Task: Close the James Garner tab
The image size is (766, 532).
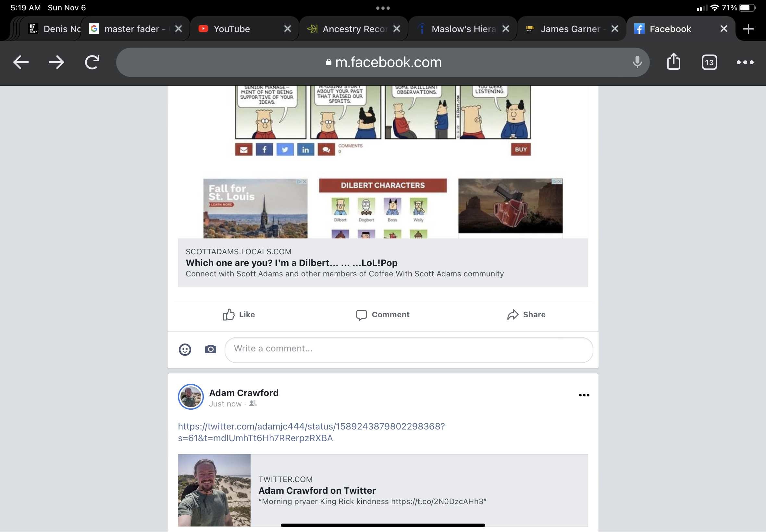Action: point(614,29)
